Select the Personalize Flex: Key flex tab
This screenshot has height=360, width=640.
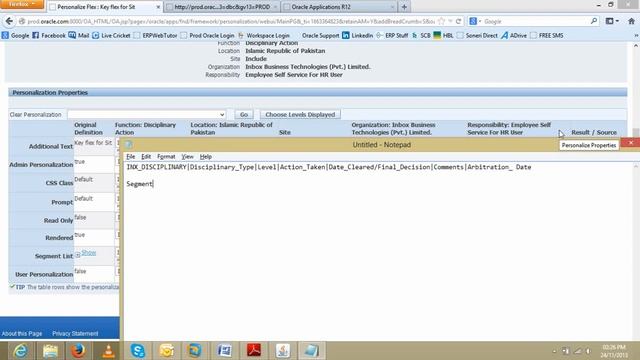point(104,7)
